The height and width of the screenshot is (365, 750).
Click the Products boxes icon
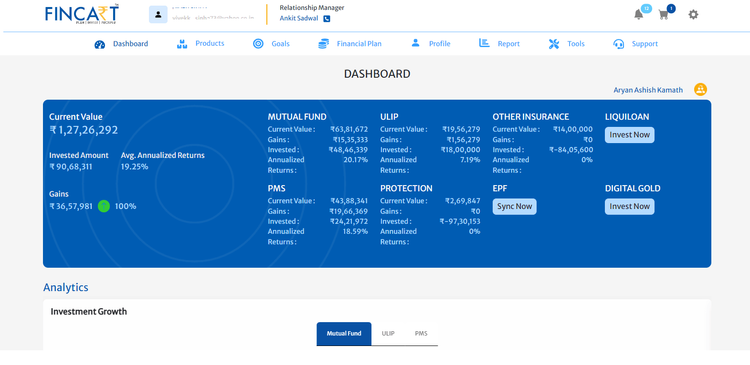(x=182, y=44)
